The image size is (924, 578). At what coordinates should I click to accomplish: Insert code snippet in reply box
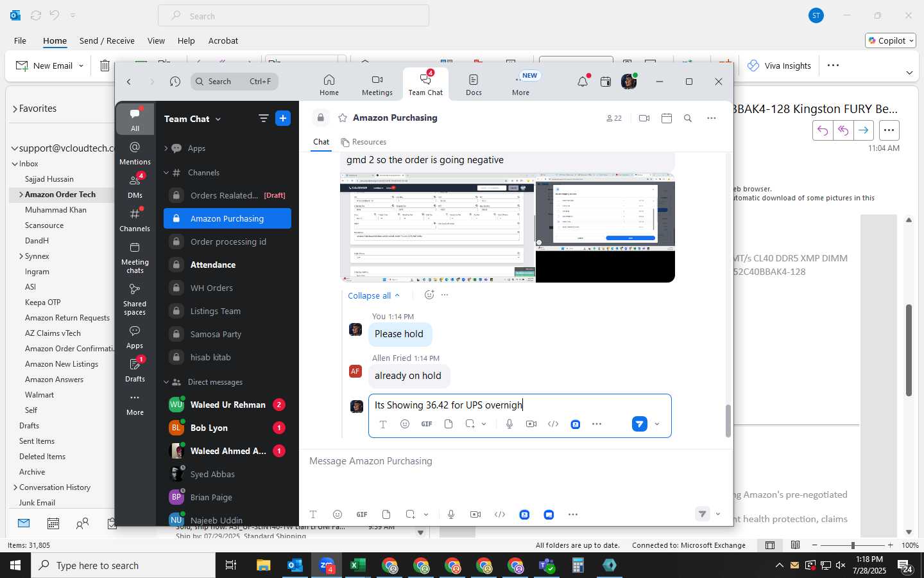point(553,424)
